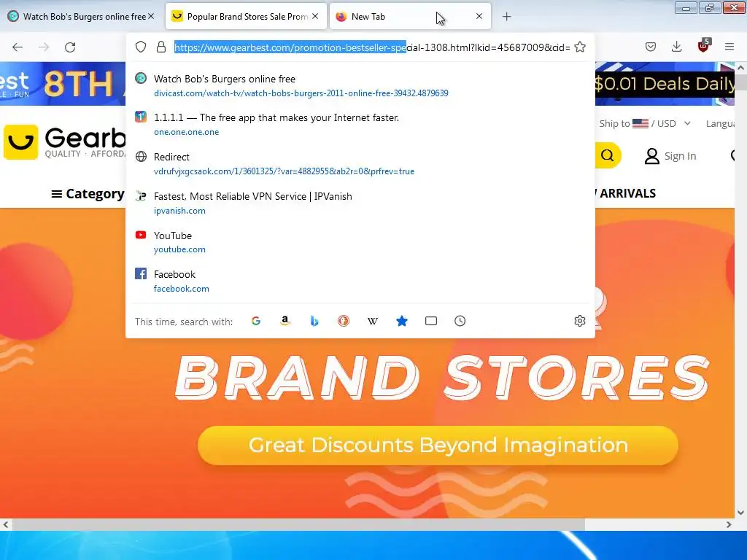Click the Gearbest yellow smile logo
This screenshot has width=747, height=560.
pos(20,142)
